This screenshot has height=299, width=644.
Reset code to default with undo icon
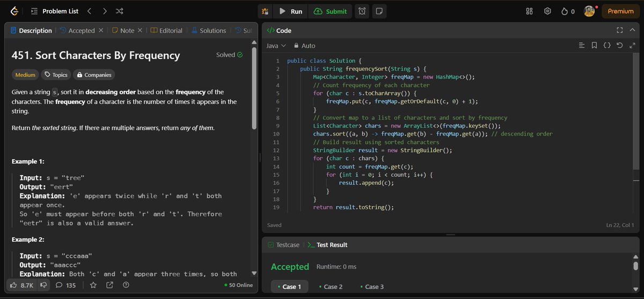pyautogui.click(x=620, y=46)
